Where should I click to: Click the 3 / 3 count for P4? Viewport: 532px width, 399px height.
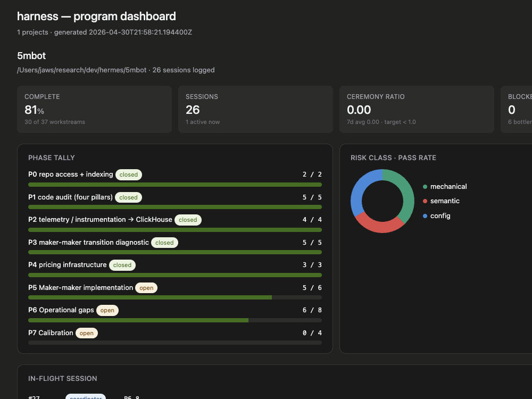click(x=312, y=264)
